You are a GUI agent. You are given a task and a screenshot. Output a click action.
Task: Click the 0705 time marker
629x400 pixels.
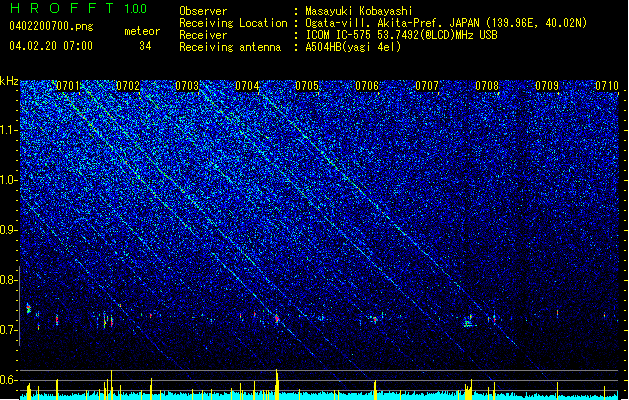point(307,86)
